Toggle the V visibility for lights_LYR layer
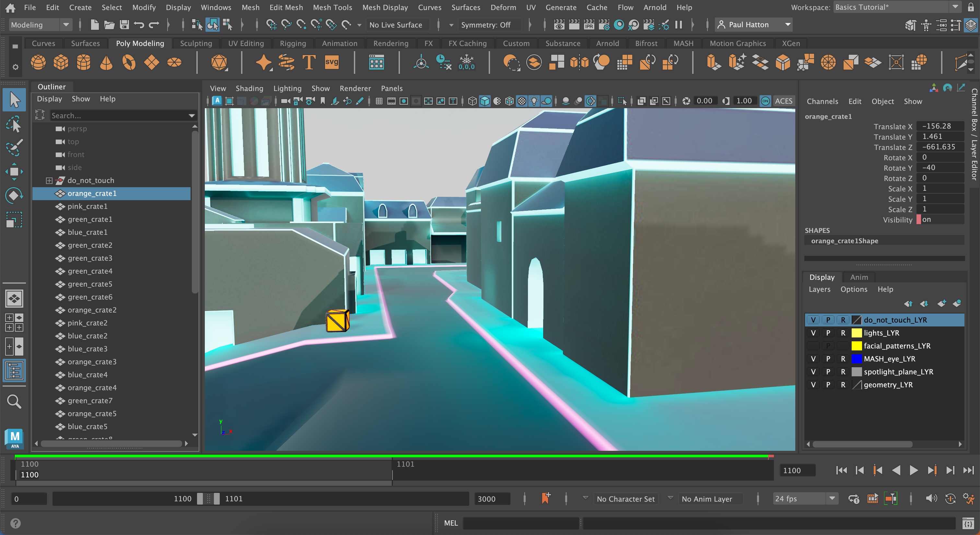Screen dimensions: 980x535 coord(813,333)
